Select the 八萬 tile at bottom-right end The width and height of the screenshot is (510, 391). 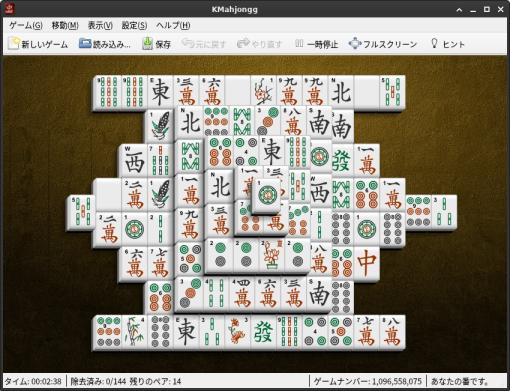[392, 332]
